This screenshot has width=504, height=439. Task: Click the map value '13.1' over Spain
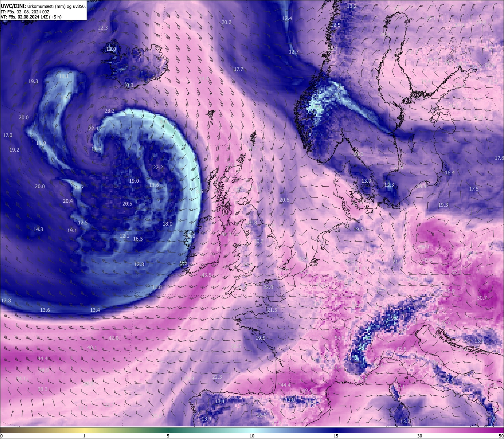pyautogui.click(x=220, y=402)
